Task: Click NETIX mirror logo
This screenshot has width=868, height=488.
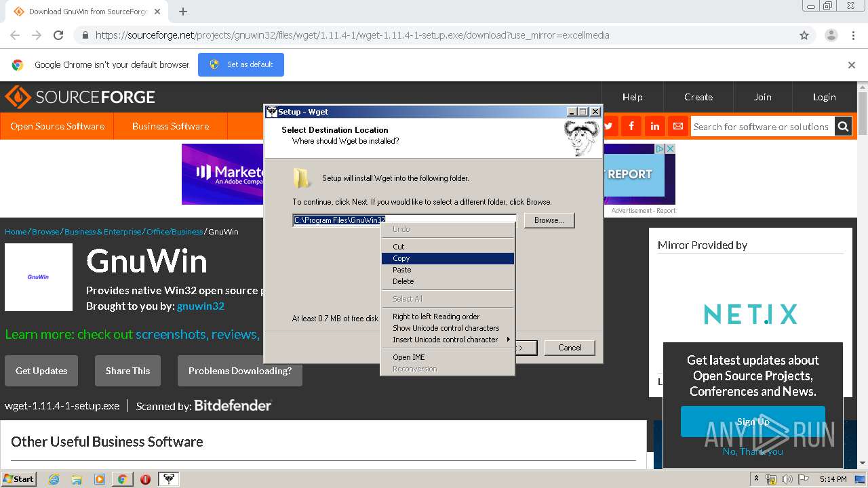Action: [x=751, y=314]
